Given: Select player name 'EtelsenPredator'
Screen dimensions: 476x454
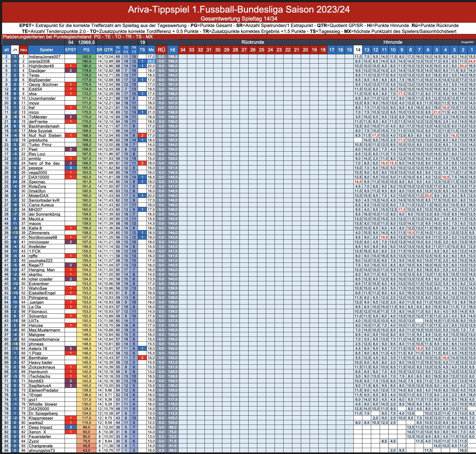Looking at the screenshot, I should pos(44,390).
